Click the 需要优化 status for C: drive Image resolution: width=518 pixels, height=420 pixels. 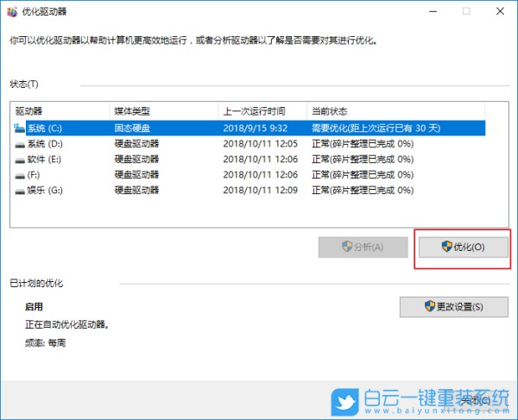pyautogui.click(x=376, y=128)
